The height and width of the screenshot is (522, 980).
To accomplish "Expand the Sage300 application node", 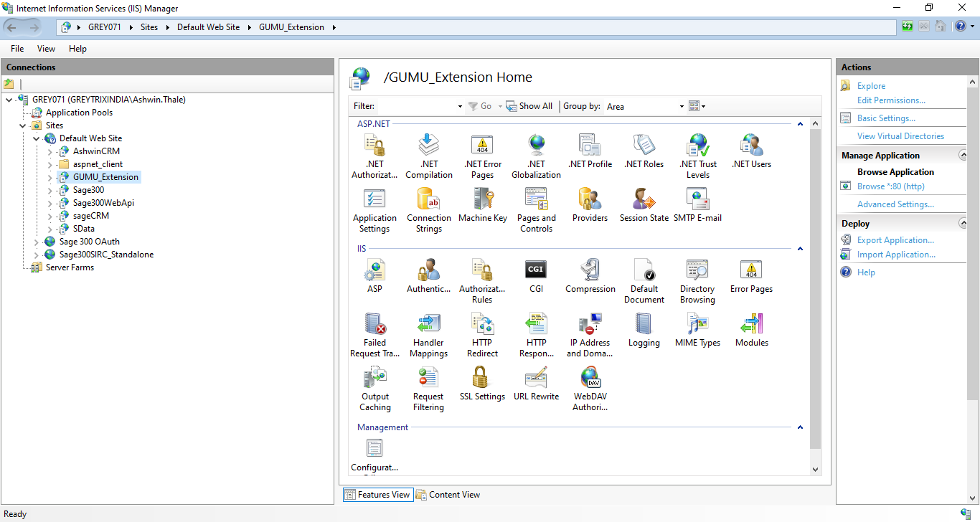I will pos(50,190).
